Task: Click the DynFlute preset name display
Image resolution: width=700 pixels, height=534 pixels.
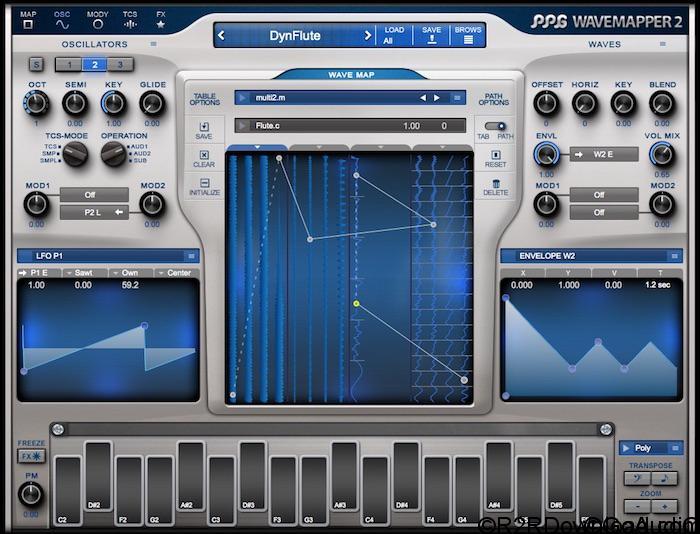Action: 295,36
